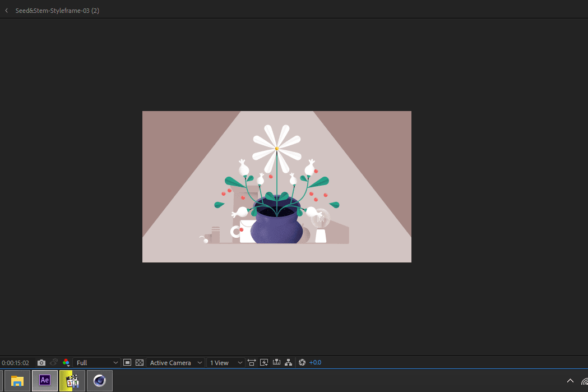
Task: Toggle the Region of Interest button
Action: coord(127,363)
